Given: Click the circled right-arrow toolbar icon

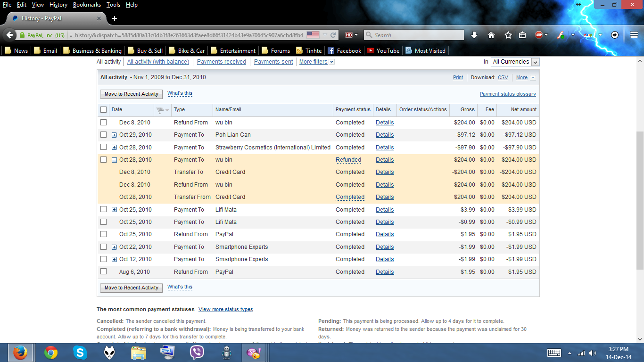Looking at the screenshot, I should pyautogui.click(x=615, y=35).
